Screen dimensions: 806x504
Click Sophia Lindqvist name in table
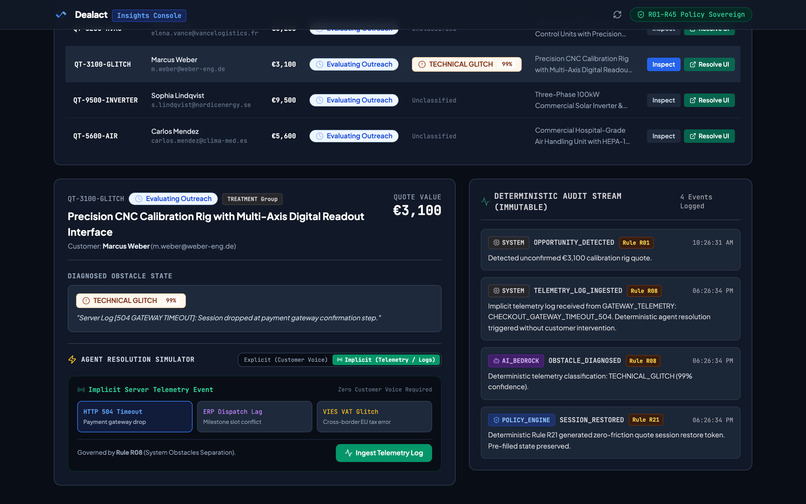[178, 96]
